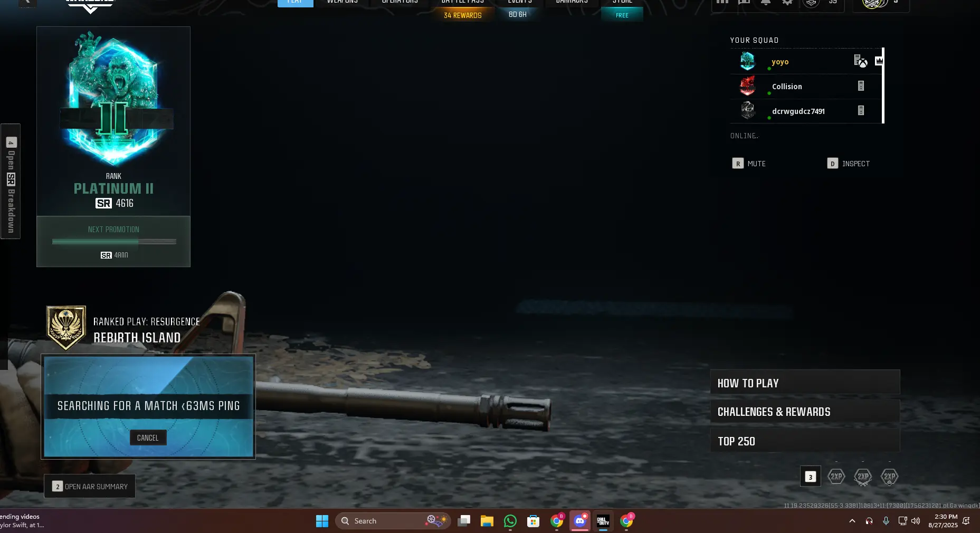
Task: Click Collision's PC platform icon
Action: click(861, 86)
